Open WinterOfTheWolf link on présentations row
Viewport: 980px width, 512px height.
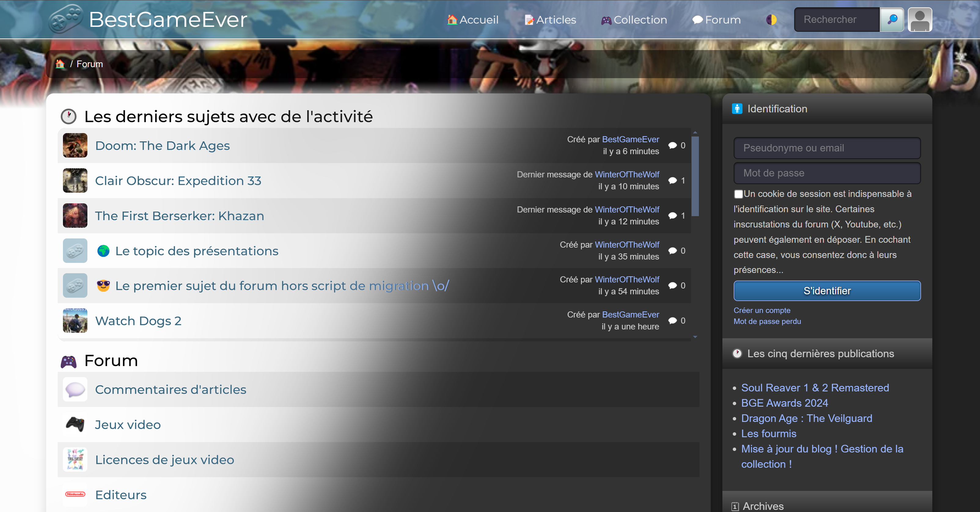627,245
